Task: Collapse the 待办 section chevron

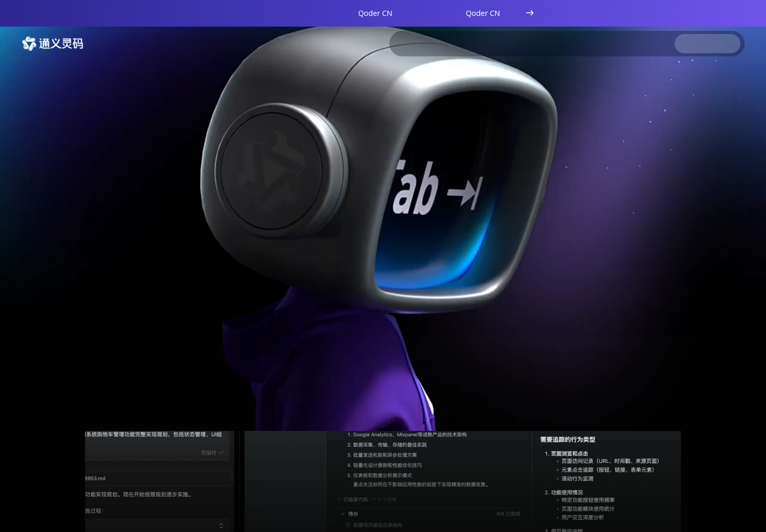Action: pyautogui.click(x=343, y=514)
